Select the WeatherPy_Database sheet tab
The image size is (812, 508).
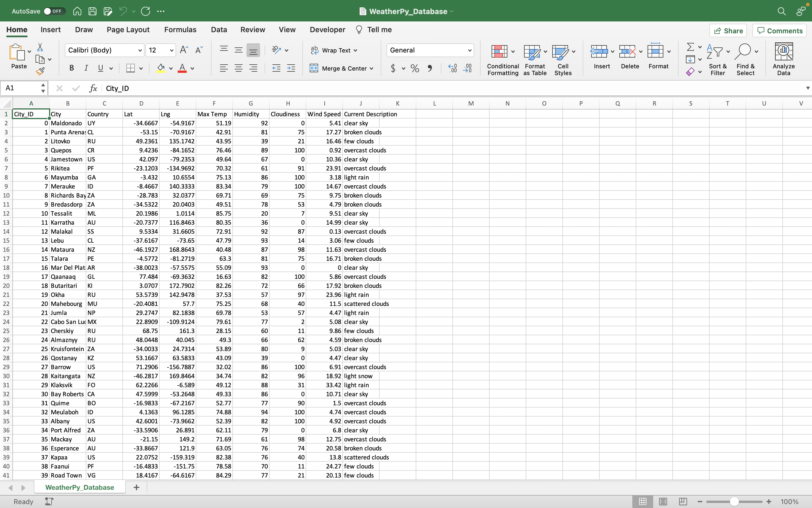80,487
